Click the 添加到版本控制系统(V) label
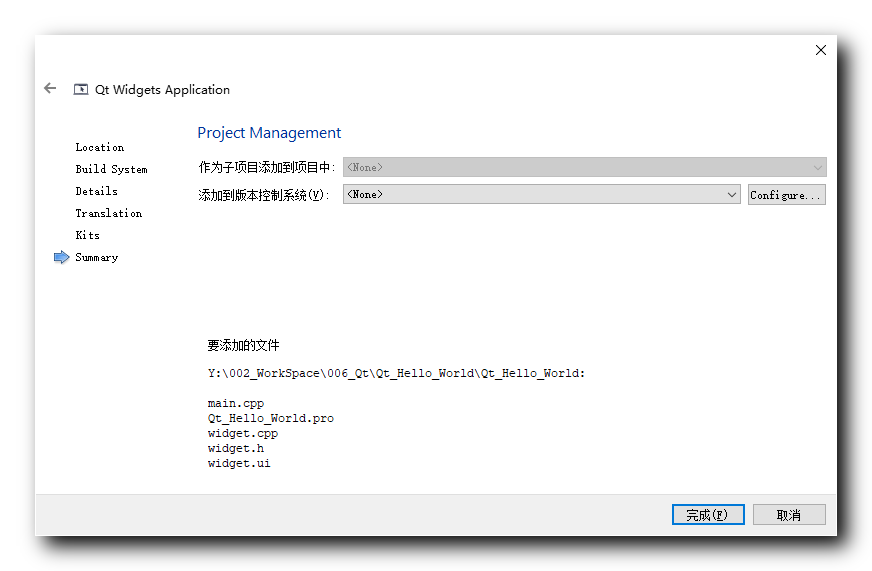This screenshot has width=872, height=571. (x=264, y=195)
